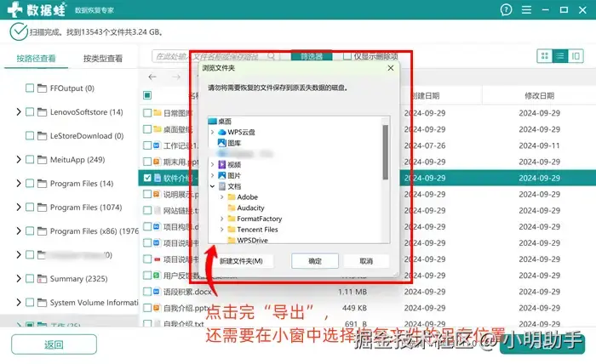596x364 pixels.
Task: Expand Adobe folder in dialog
Action: [222, 197]
